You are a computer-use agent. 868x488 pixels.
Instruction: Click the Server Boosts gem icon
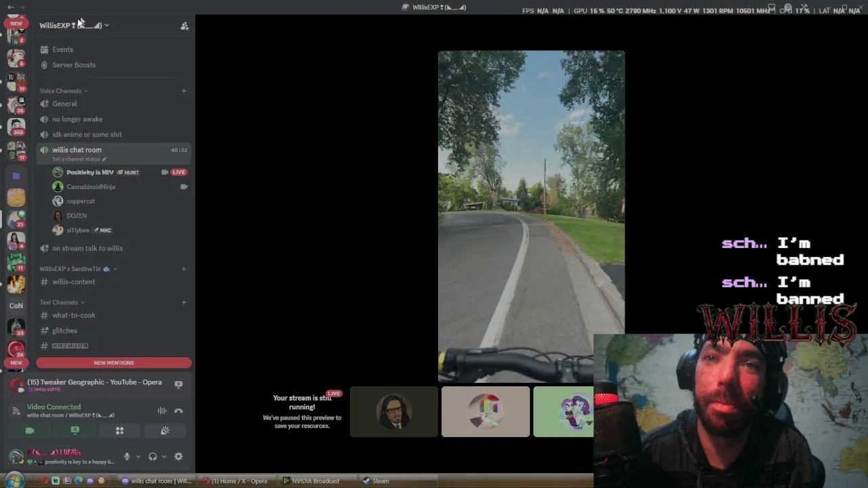coord(44,65)
